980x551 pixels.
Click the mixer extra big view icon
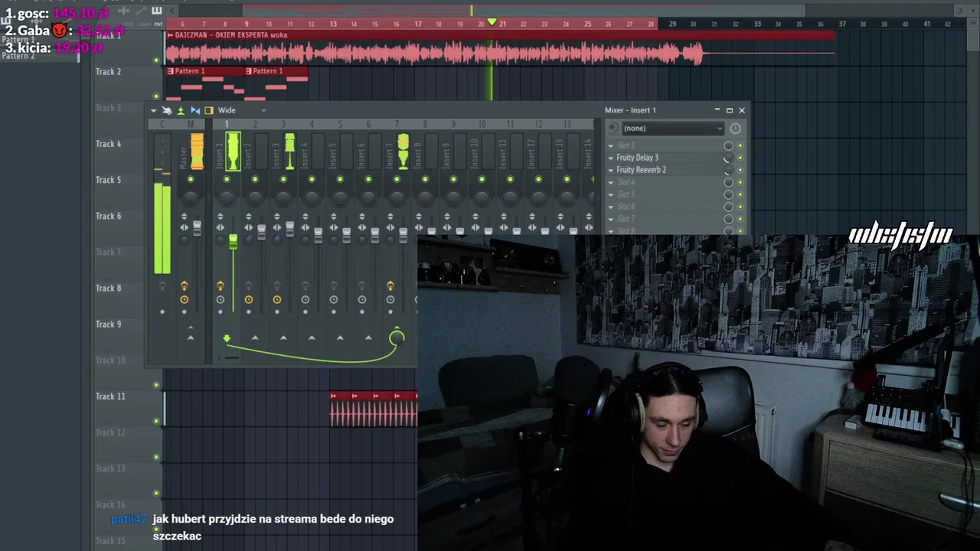pyautogui.click(x=194, y=110)
